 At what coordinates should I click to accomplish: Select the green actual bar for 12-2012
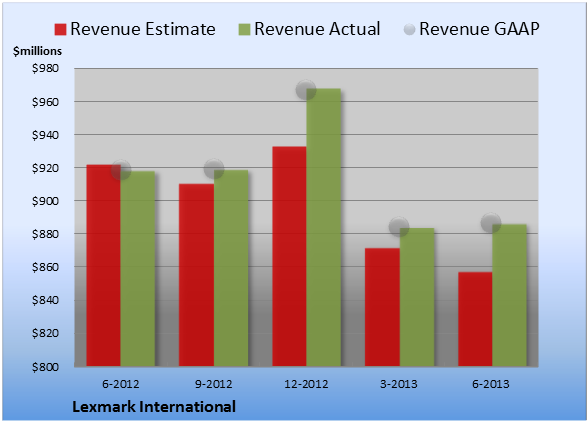pyautogui.click(x=324, y=227)
